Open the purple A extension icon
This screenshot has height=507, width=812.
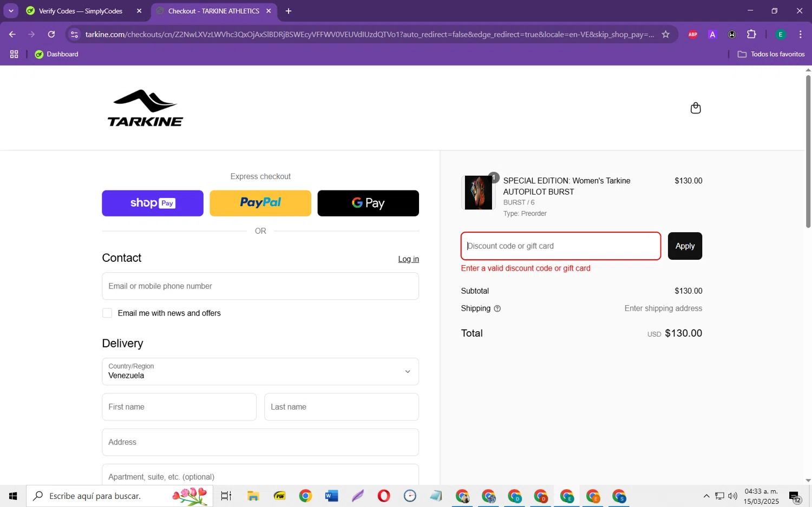tap(712, 34)
